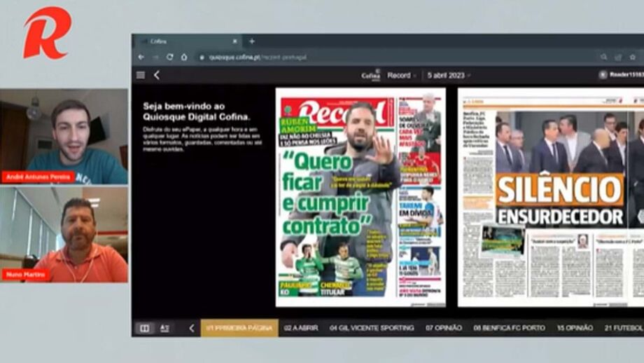Click the Nuno Martins name label
Viewport: 644px width, 363px height.
[x=25, y=275]
